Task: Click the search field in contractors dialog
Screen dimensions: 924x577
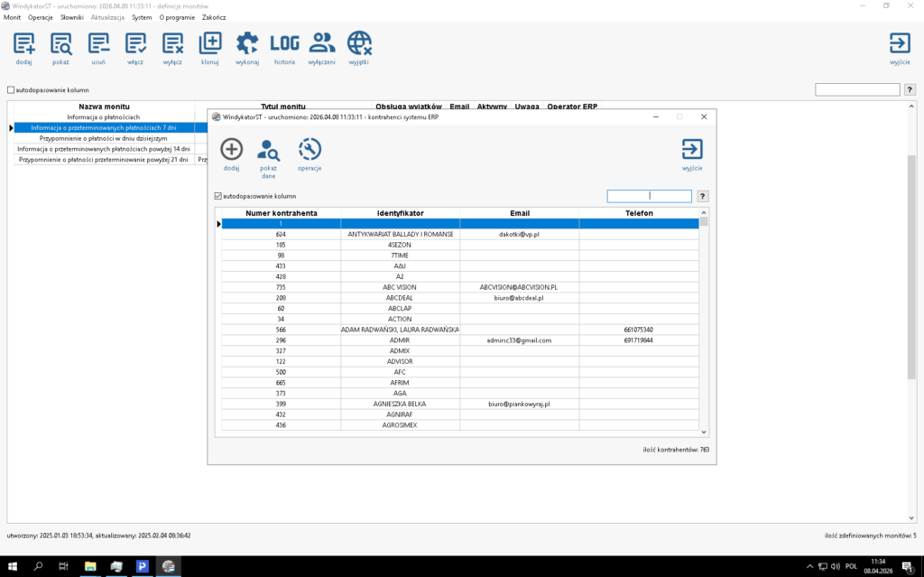Action: pos(649,196)
